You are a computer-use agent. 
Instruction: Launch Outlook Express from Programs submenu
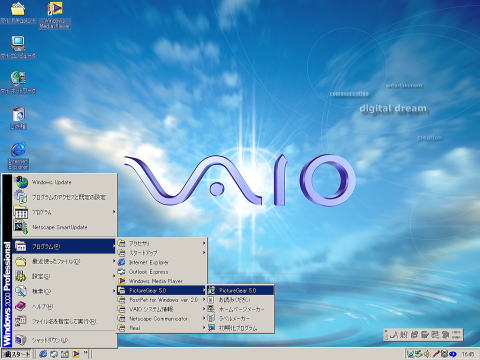pyautogui.click(x=162, y=272)
